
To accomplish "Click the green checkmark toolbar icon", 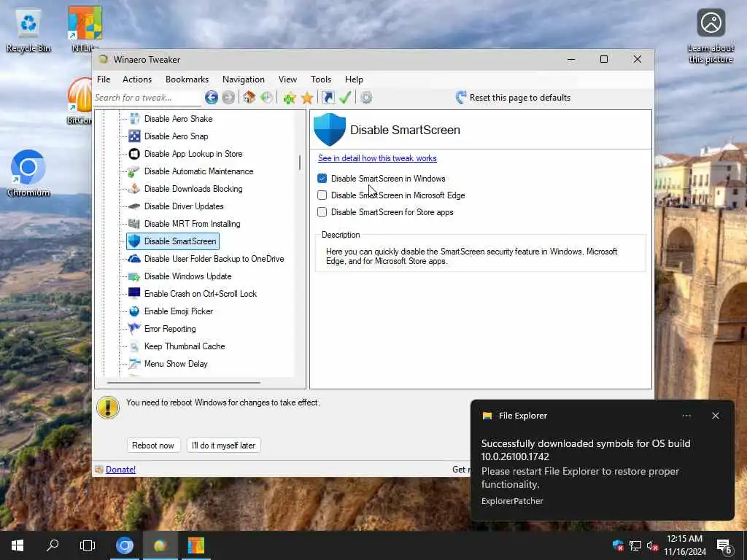I will coord(345,98).
